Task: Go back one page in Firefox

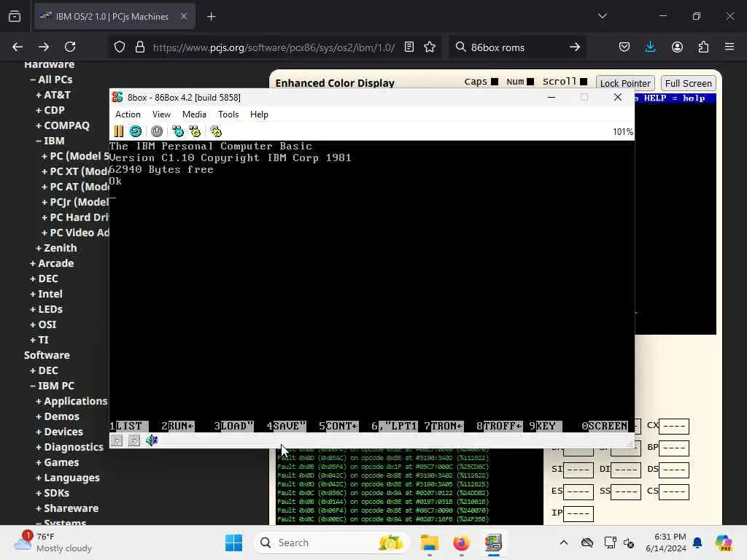Action: [18, 47]
